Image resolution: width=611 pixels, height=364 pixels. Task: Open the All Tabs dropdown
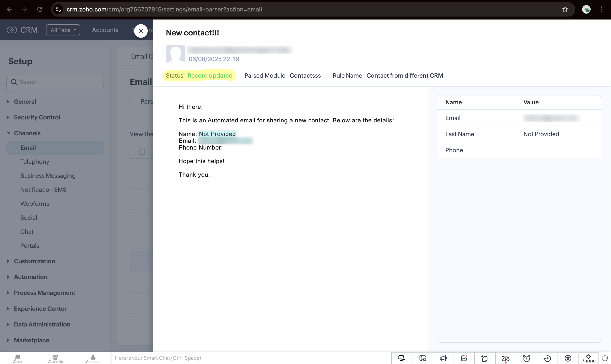pyautogui.click(x=63, y=30)
